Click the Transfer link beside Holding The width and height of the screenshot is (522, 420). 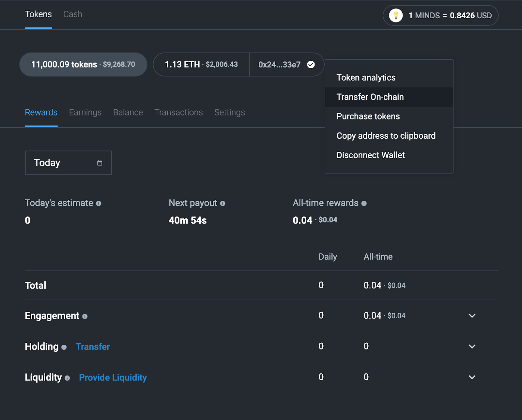click(x=93, y=347)
